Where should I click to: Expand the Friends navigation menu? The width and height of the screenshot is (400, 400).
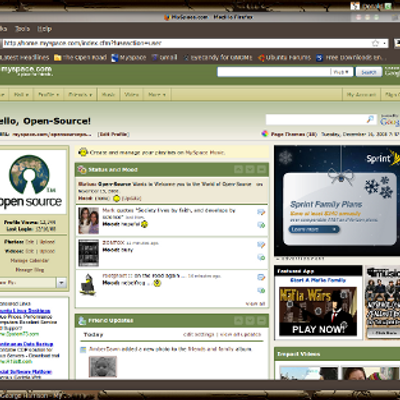pyautogui.click(x=80, y=95)
